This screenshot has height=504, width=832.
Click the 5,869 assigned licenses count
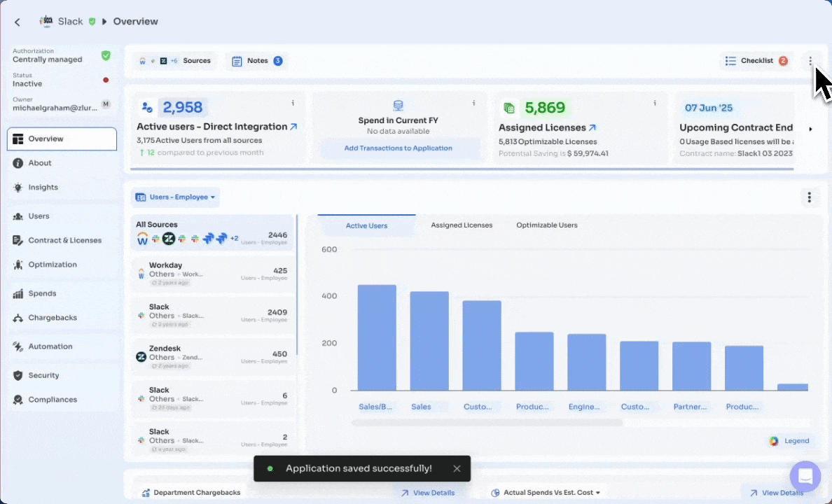[x=545, y=108]
